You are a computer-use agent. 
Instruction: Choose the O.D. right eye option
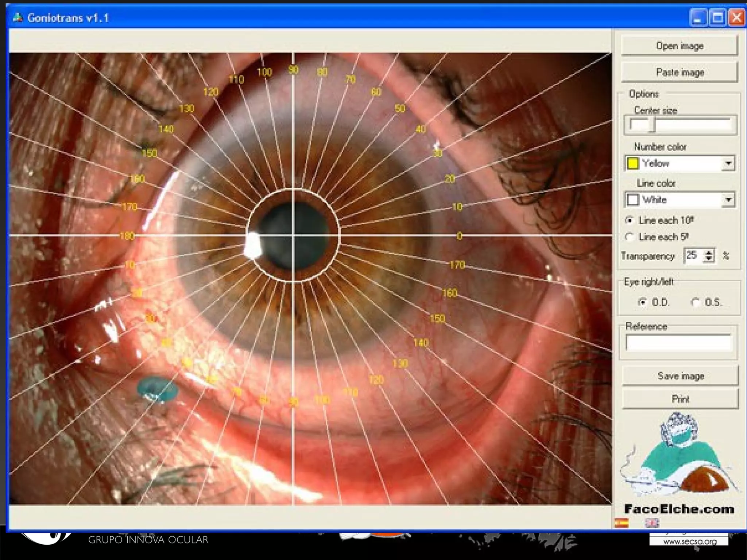(x=642, y=302)
